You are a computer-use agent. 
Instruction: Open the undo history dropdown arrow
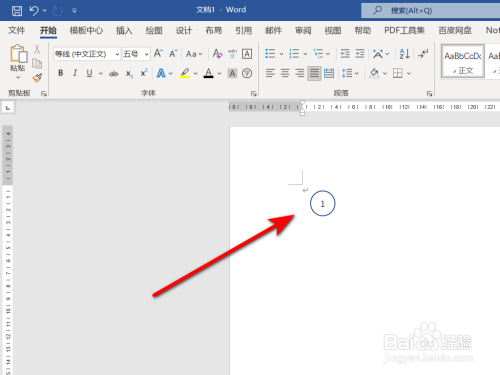(x=44, y=11)
